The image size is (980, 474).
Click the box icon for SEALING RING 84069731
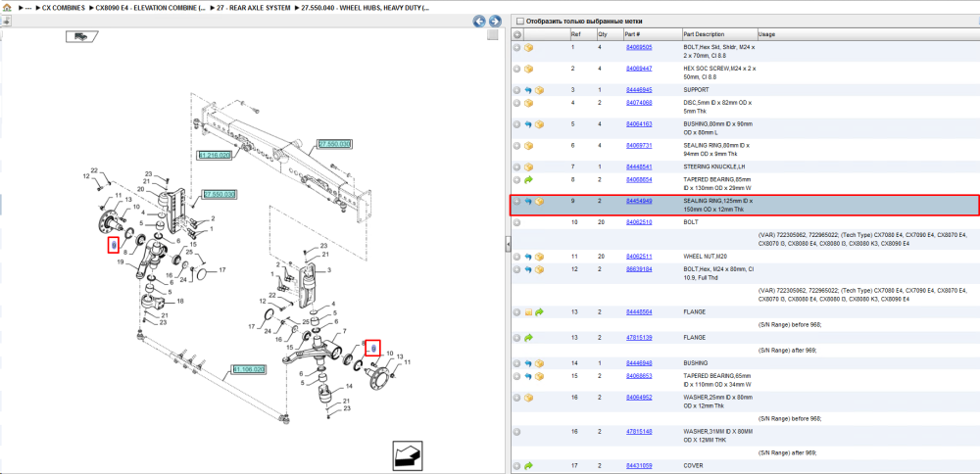pos(528,146)
